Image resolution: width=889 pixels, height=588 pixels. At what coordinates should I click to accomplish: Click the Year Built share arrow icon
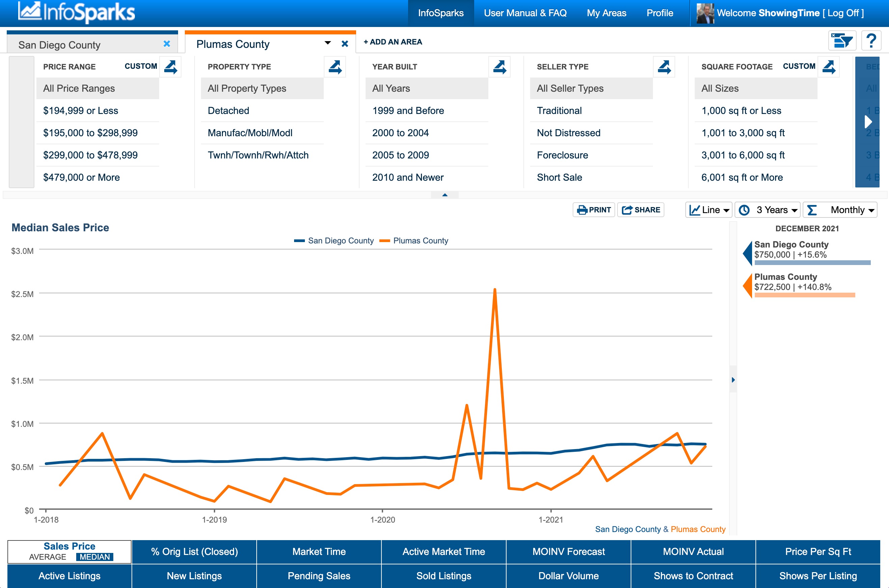pyautogui.click(x=499, y=67)
